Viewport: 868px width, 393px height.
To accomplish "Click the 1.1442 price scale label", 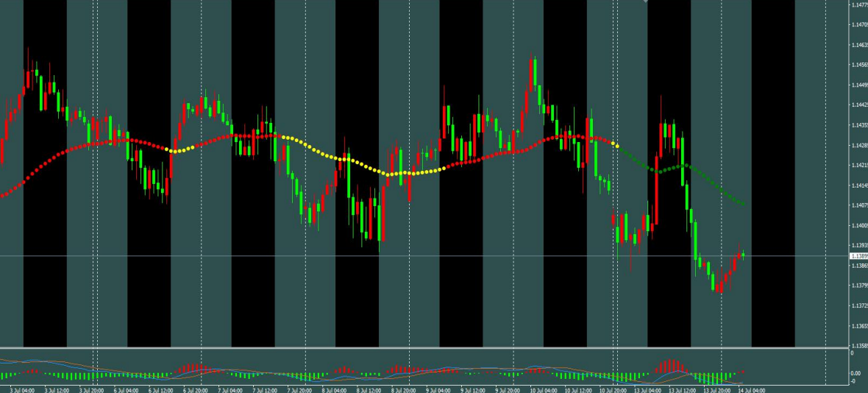I will click(860, 105).
